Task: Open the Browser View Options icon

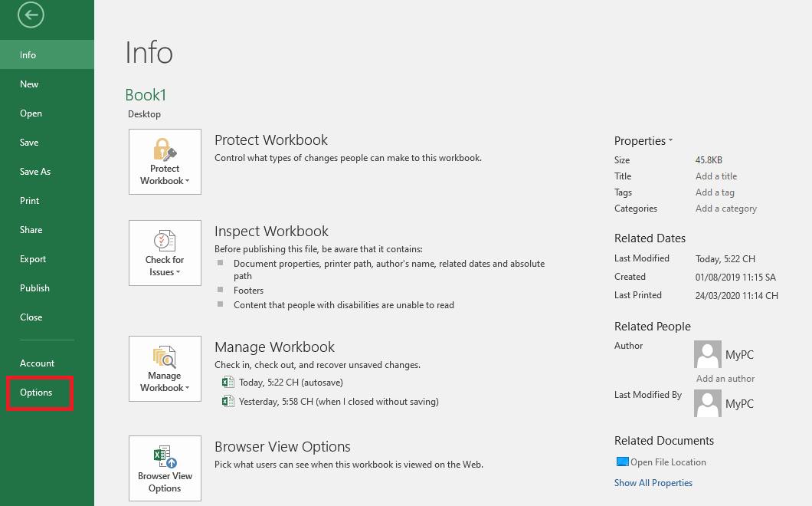Action: point(165,457)
